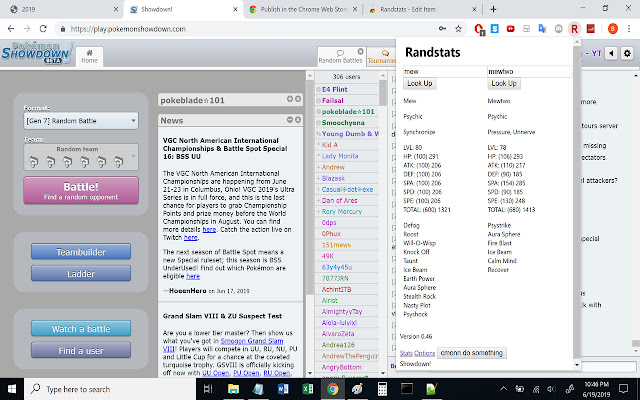
Task: Click user E4 Flint in the user list
Action: click(334, 89)
